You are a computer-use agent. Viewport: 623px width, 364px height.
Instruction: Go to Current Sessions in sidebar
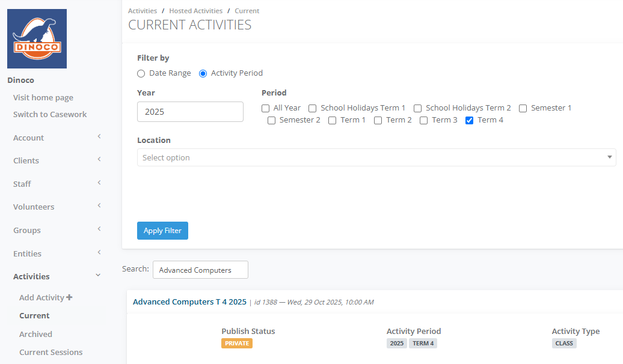click(51, 352)
